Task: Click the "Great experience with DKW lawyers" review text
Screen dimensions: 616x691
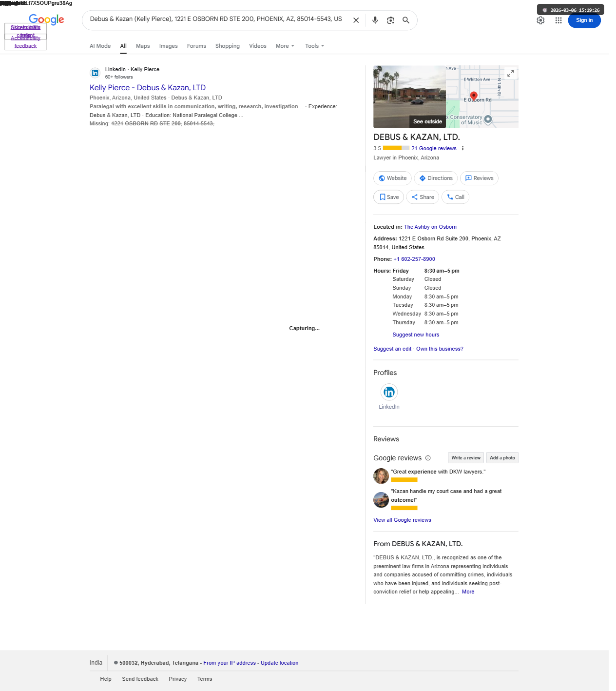Action: [x=438, y=472]
